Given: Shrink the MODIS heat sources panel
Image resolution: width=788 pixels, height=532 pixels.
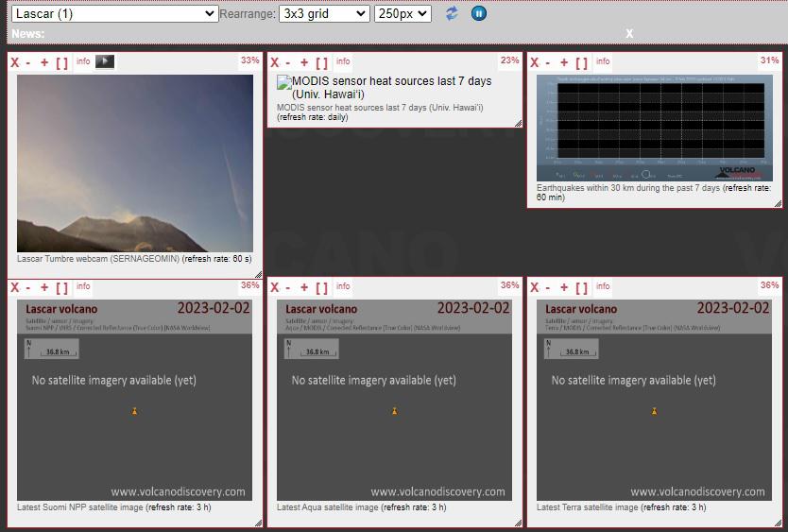Looking at the screenshot, I should 287,63.
